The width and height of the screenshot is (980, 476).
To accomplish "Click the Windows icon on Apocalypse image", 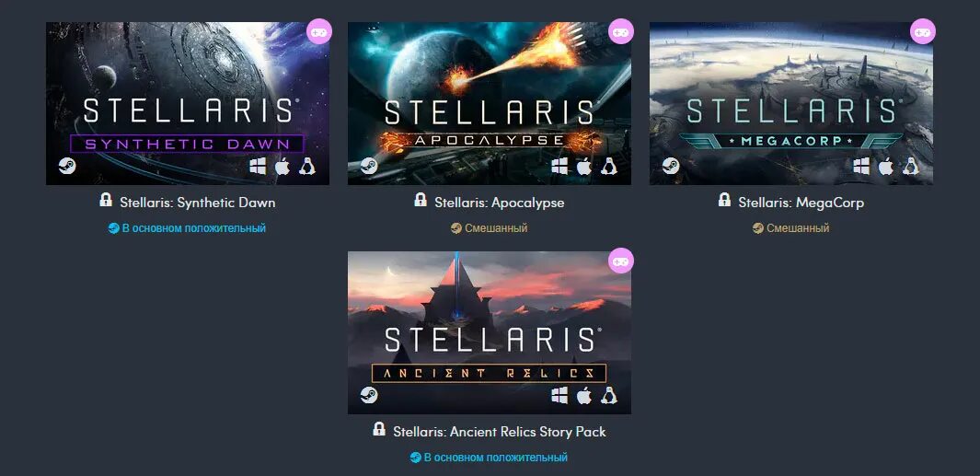I will pos(559,166).
